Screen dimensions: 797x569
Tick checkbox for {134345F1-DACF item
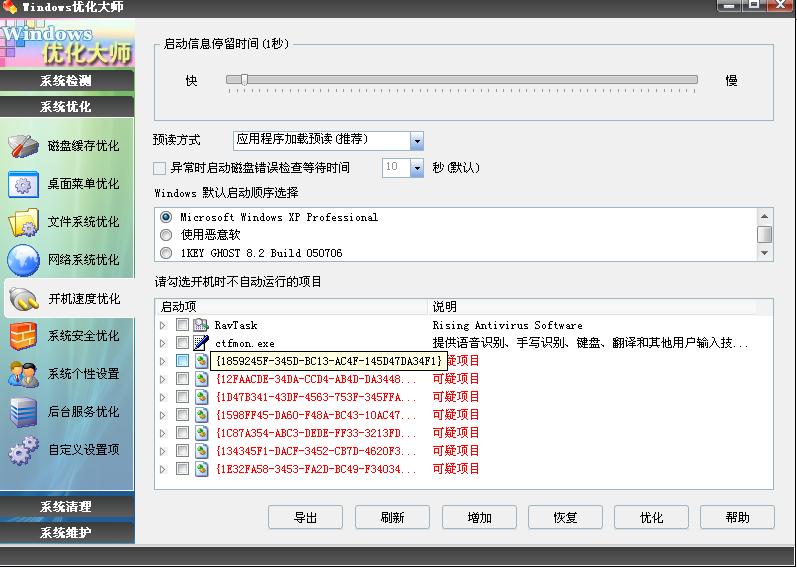[x=182, y=451]
